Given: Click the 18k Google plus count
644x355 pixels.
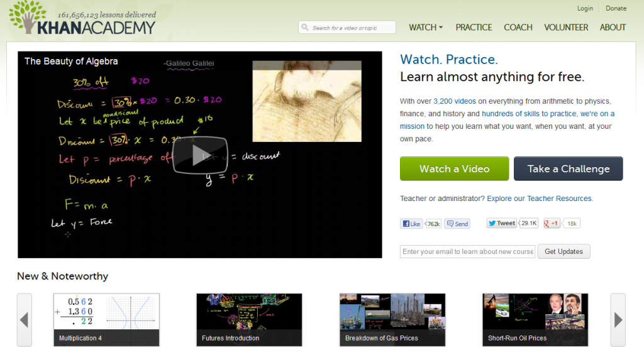Looking at the screenshot, I should click(x=572, y=223).
